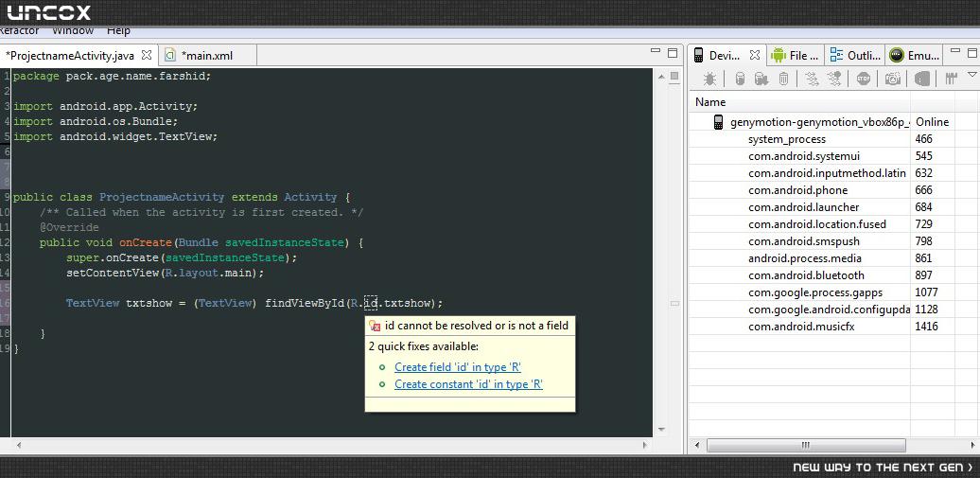Click the XML file icon on main.xml tab
This screenshot has height=478, width=980.
point(170,55)
